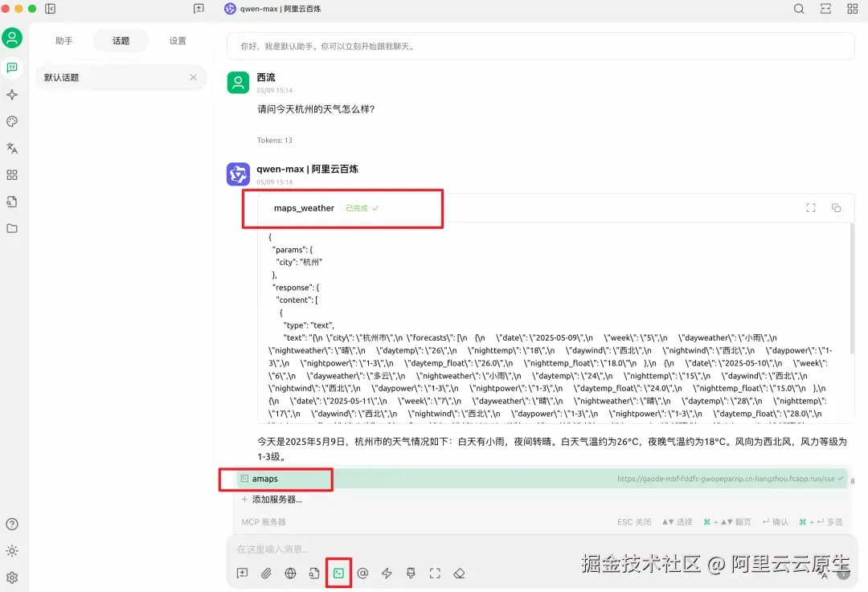Switch to the 助手 tab
Image resolution: width=868 pixels, height=592 pixels.
(63, 40)
